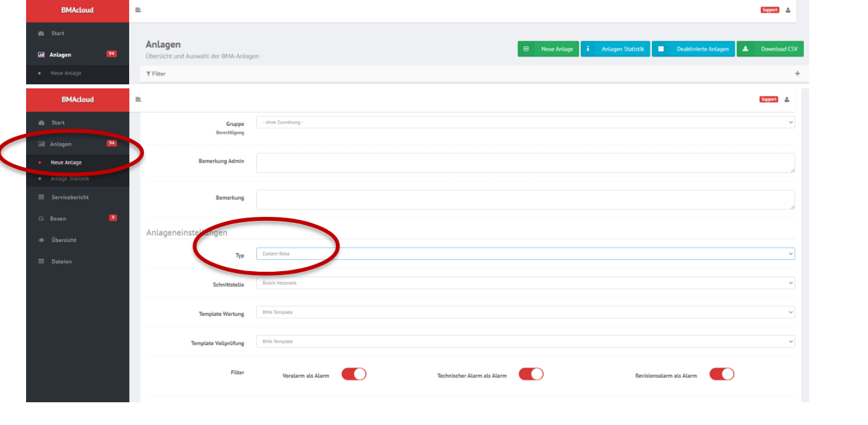This screenshot has height=425, width=868.
Task: Click the Start dashboard icon in the upper sidebar
Action: point(41,33)
